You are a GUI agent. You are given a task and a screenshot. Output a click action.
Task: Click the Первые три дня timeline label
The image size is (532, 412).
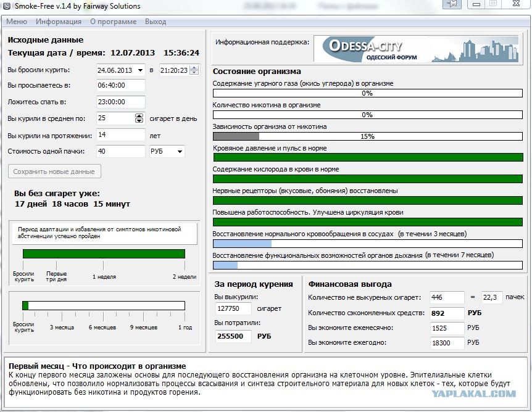56,276
